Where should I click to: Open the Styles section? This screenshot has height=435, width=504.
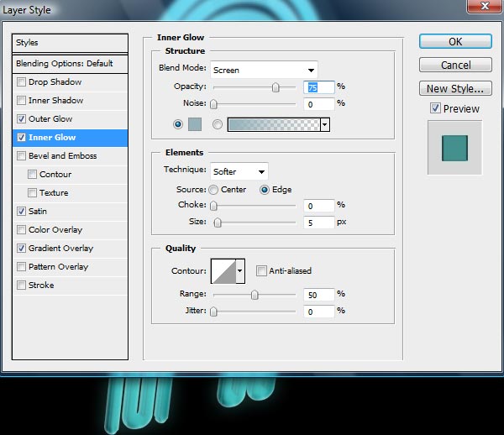click(x=70, y=43)
